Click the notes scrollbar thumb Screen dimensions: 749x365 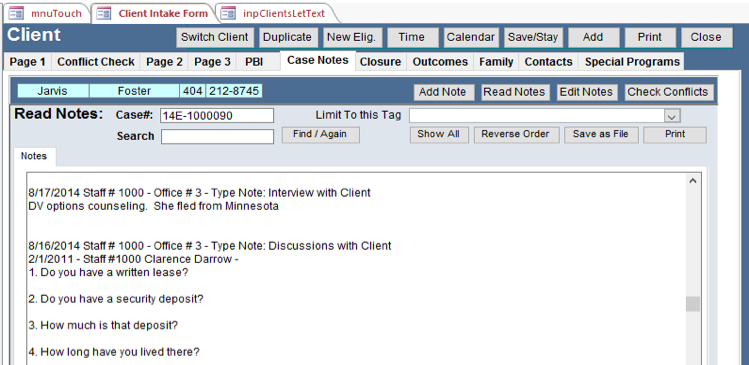(693, 304)
